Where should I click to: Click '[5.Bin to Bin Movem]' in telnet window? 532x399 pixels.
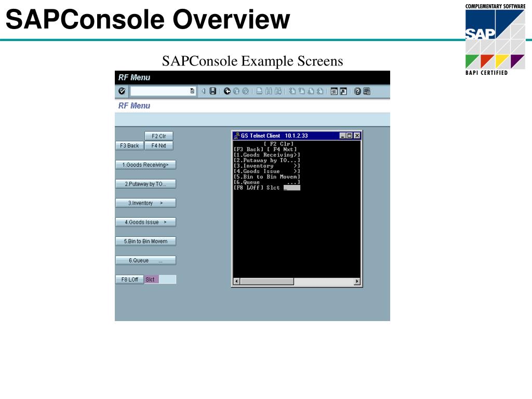[267, 177]
